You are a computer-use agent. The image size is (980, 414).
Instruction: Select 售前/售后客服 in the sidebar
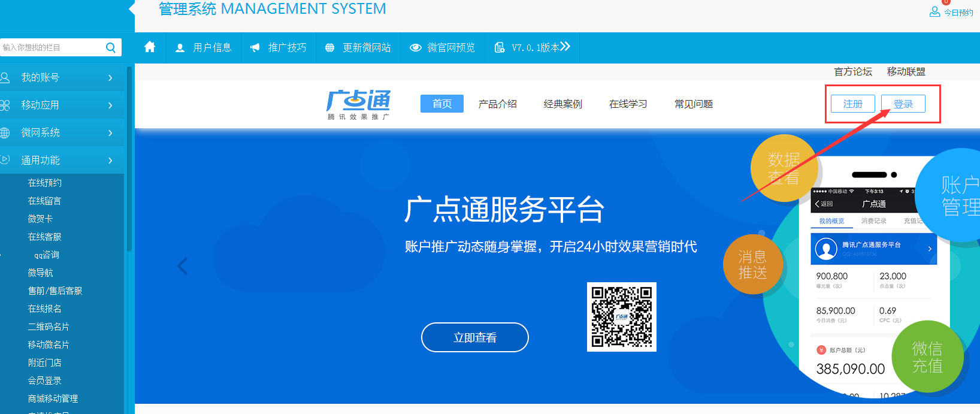[55, 291]
